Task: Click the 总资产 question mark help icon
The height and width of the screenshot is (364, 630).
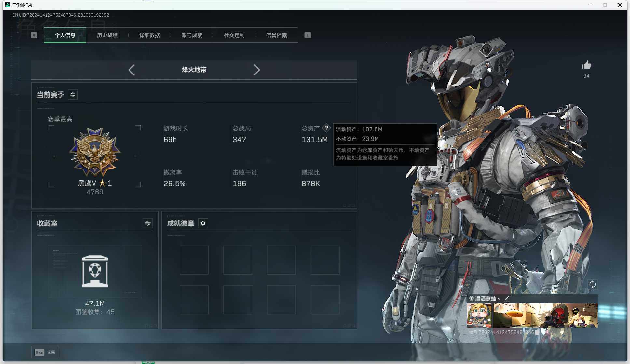Action: 326,128
